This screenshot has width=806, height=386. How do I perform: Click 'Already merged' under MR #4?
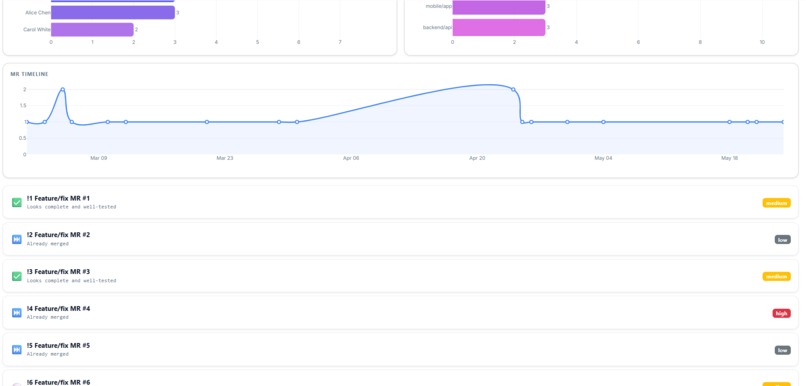(x=47, y=317)
